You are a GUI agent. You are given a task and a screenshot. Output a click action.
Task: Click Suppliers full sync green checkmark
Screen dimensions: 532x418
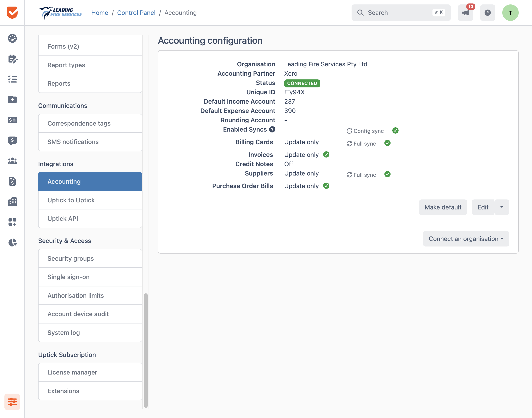[387, 174]
